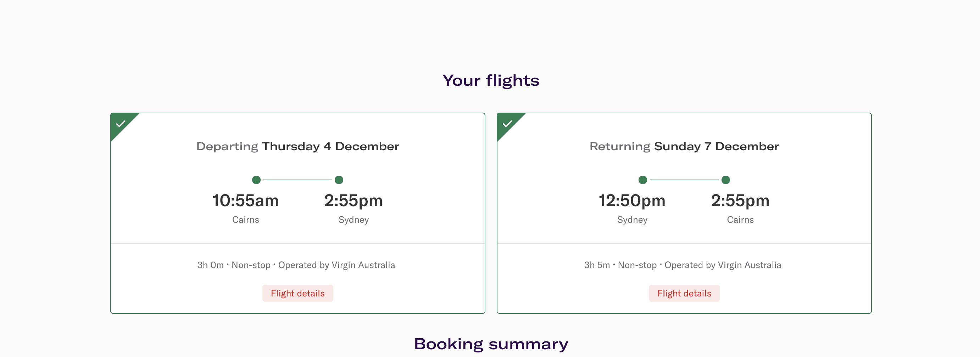The width and height of the screenshot is (980, 357).
Task: Click the Cairns label under 10:55am
Action: pos(245,220)
